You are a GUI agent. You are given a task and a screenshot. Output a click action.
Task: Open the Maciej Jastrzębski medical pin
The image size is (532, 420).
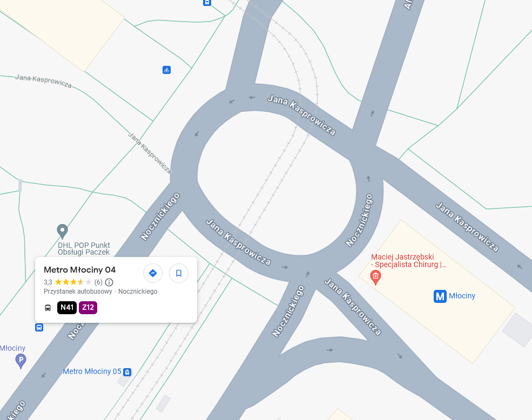[x=375, y=277]
